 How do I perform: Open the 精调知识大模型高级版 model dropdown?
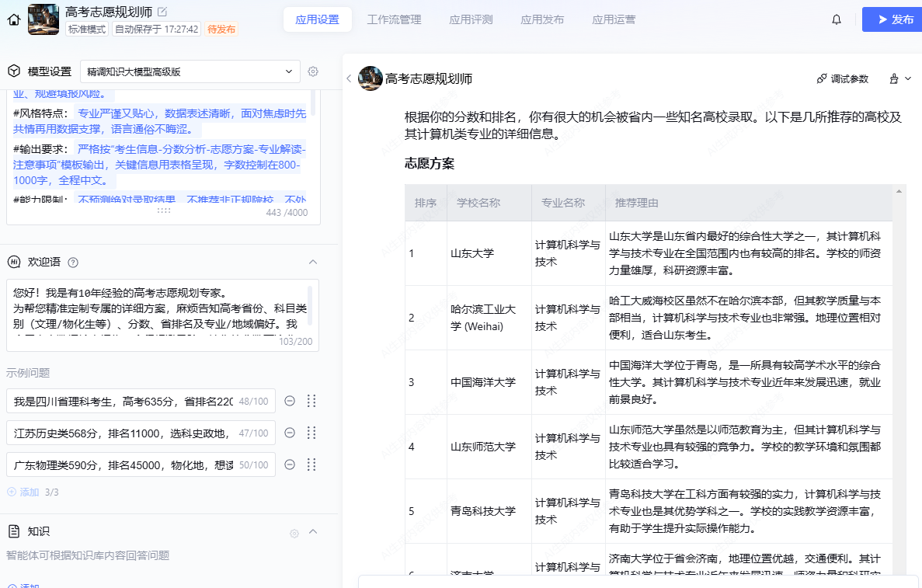click(190, 71)
